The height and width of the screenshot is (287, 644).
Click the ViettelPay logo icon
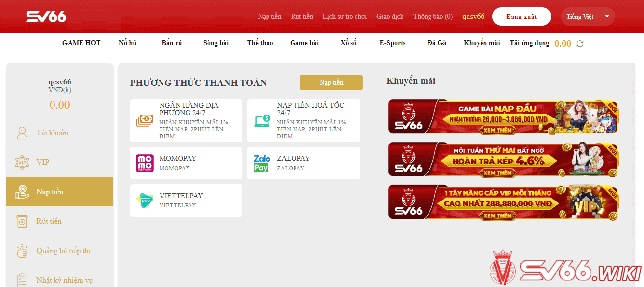pos(144,201)
